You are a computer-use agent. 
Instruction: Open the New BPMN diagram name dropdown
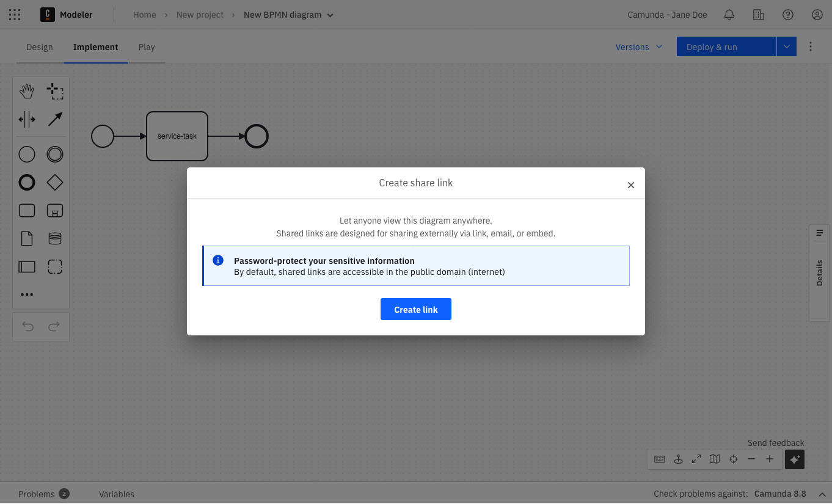click(x=329, y=15)
